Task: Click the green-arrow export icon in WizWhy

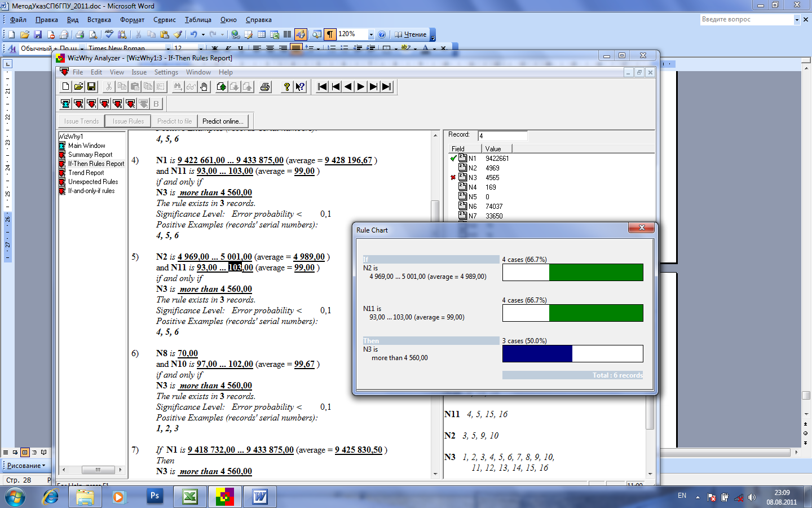Action: [x=222, y=86]
